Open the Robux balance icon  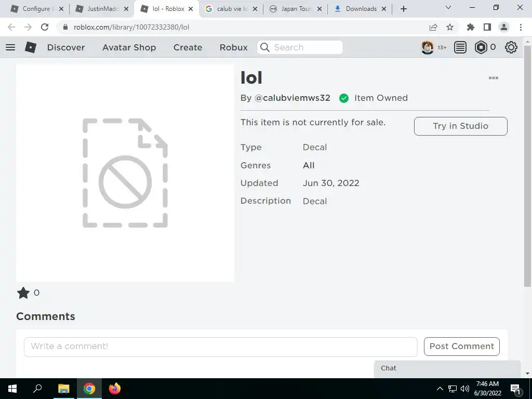coord(481,47)
